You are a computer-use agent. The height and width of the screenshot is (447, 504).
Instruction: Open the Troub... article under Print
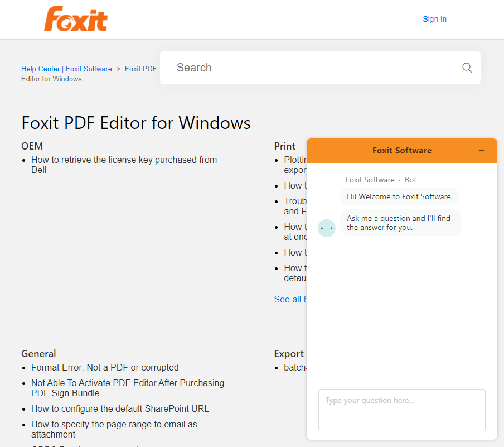click(x=295, y=206)
